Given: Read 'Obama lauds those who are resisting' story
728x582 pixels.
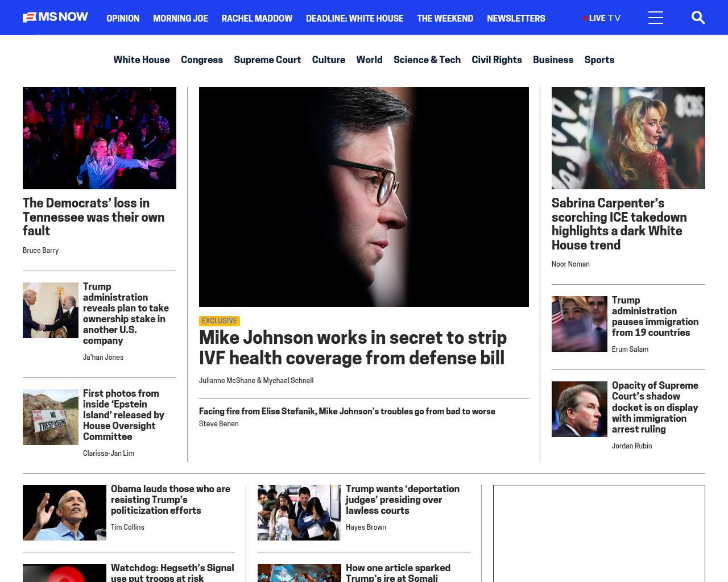Looking at the screenshot, I should tap(171, 500).
